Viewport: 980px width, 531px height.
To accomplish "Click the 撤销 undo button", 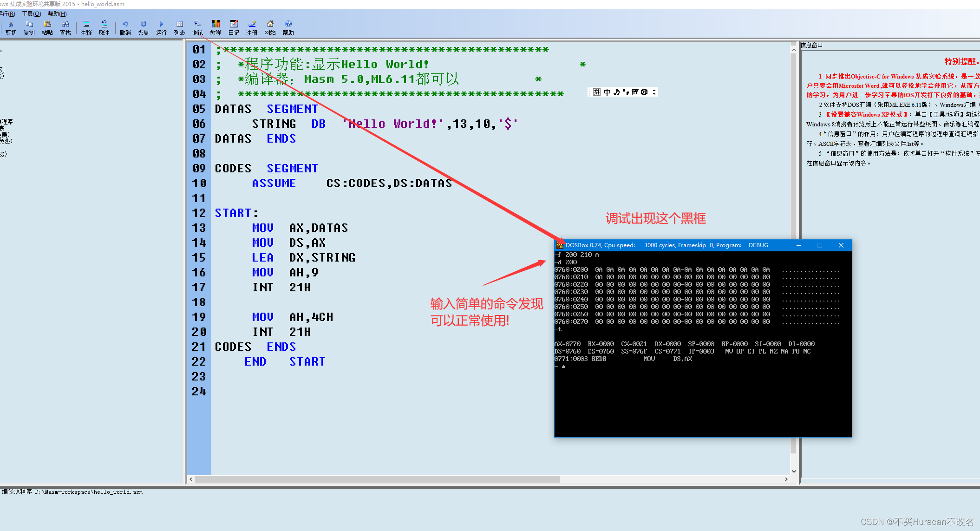I will (x=125, y=27).
